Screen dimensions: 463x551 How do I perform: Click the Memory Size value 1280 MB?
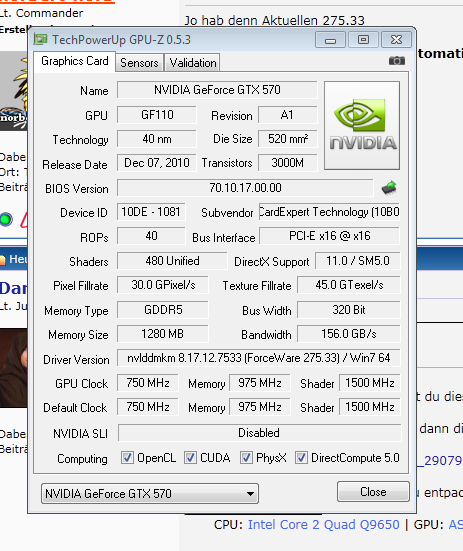[x=163, y=334]
